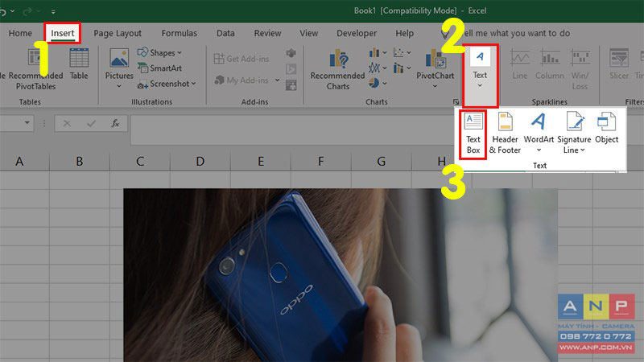Viewport: 644px width, 362px height.
Task: Cancel formula entry with X
Action: tap(67, 123)
